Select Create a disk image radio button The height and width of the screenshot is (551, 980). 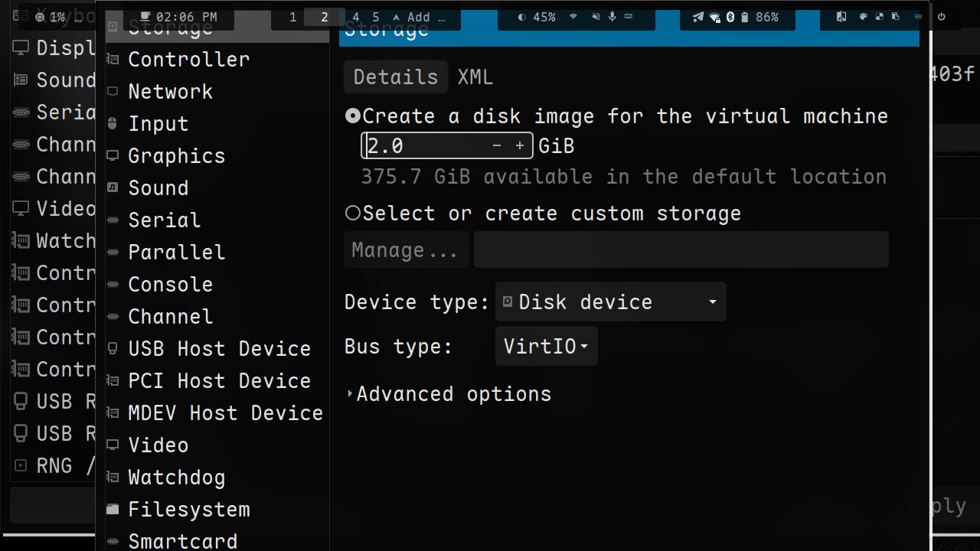352,116
